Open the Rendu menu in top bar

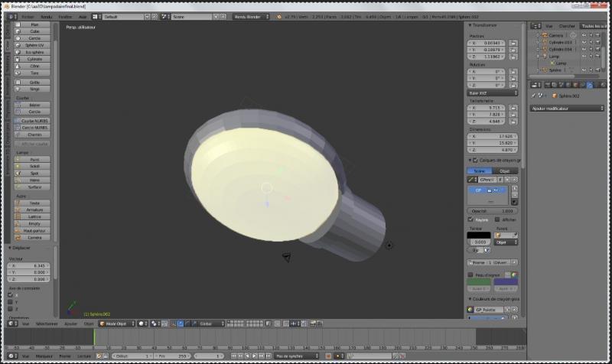pos(47,15)
